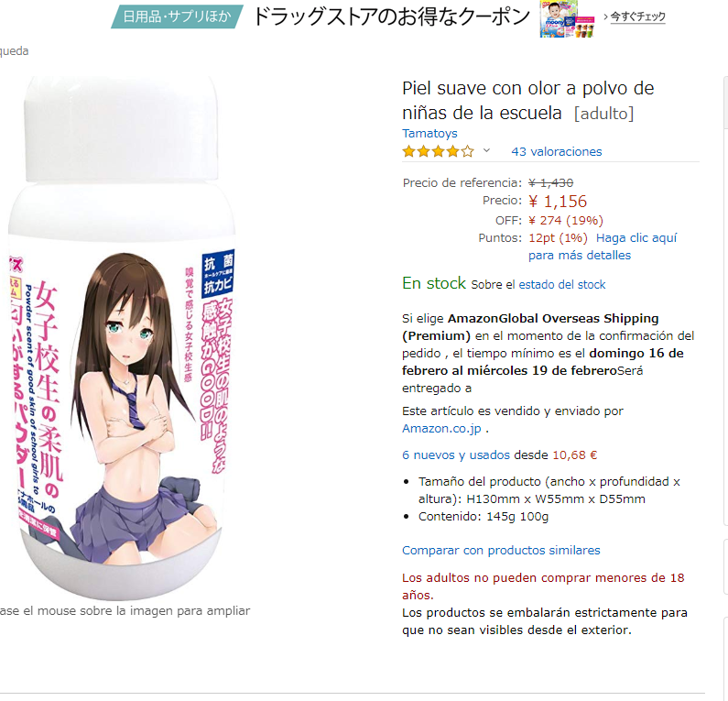Click the 10,68 € used price
The image size is (728, 701).
575,455
